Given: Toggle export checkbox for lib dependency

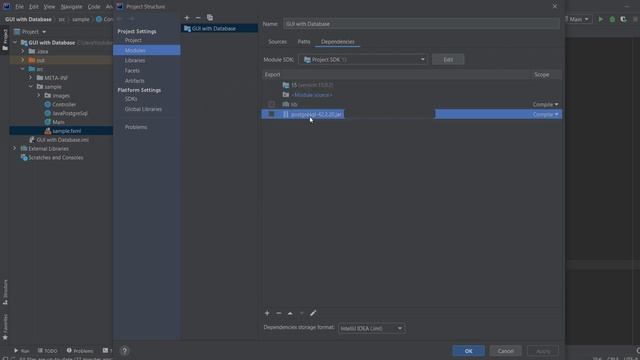Looking at the screenshot, I should pyautogui.click(x=271, y=104).
